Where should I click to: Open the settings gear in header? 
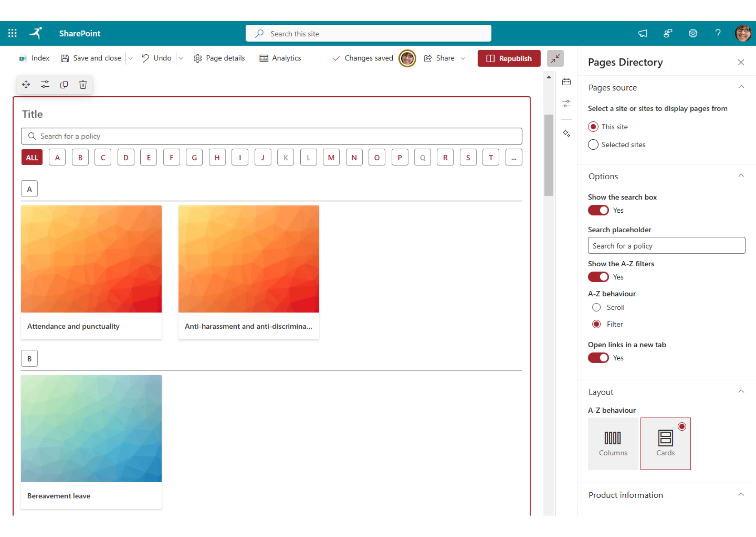pyautogui.click(x=693, y=33)
